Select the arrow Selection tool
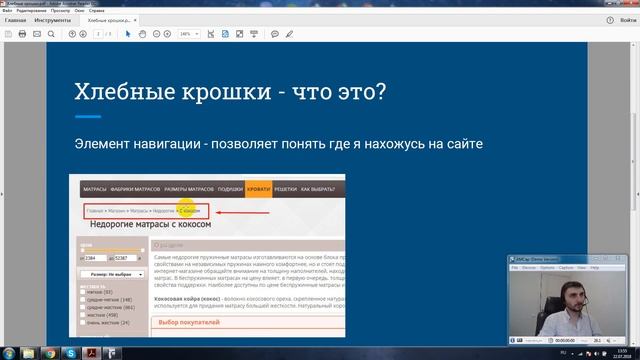The height and width of the screenshot is (360, 640). pos(128,34)
